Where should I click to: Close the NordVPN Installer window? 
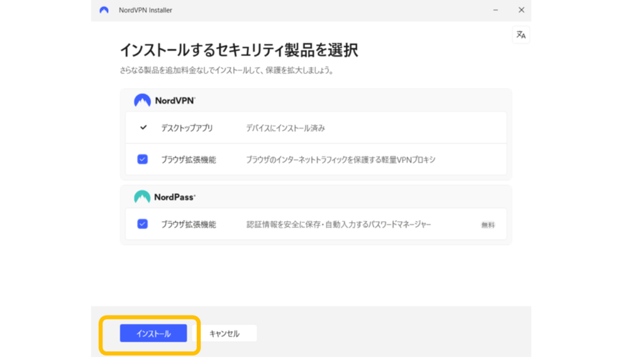click(x=521, y=10)
